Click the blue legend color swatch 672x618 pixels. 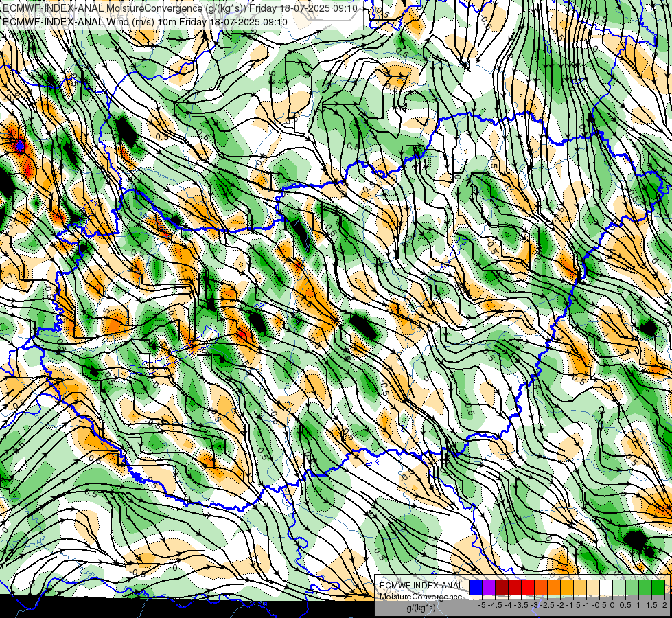(x=476, y=587)
